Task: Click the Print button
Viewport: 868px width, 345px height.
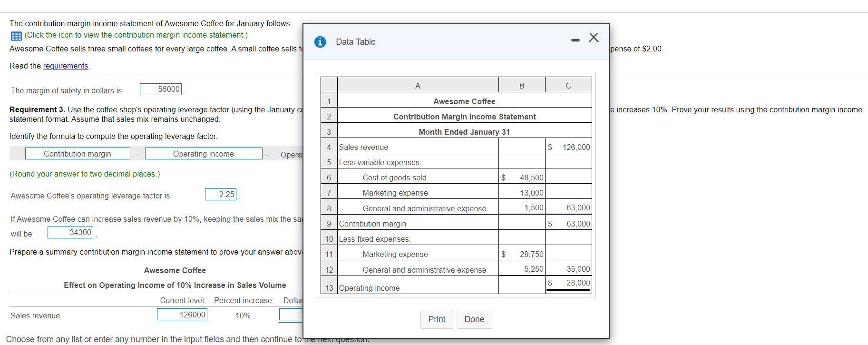Action: pos(437,319)
